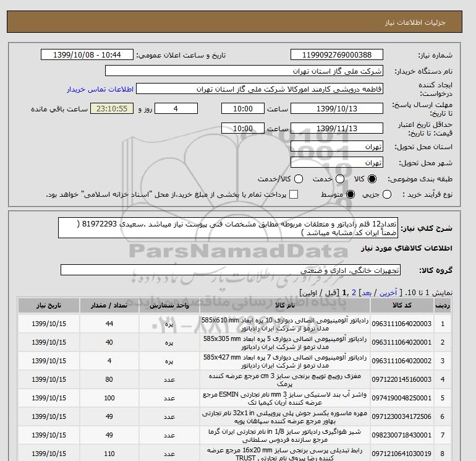
Task: Click quantity 110 in row 8
Action: point(109,454)
